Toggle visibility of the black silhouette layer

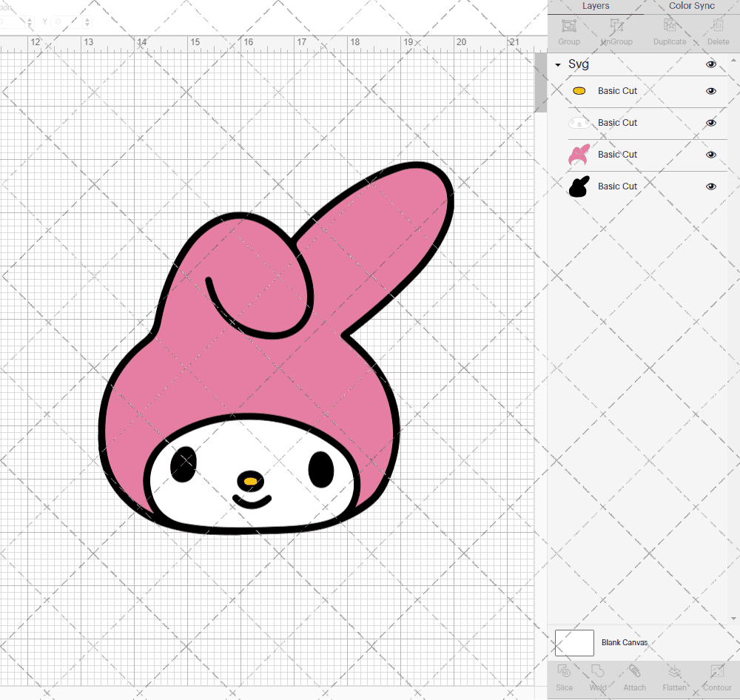coord(710,186)
